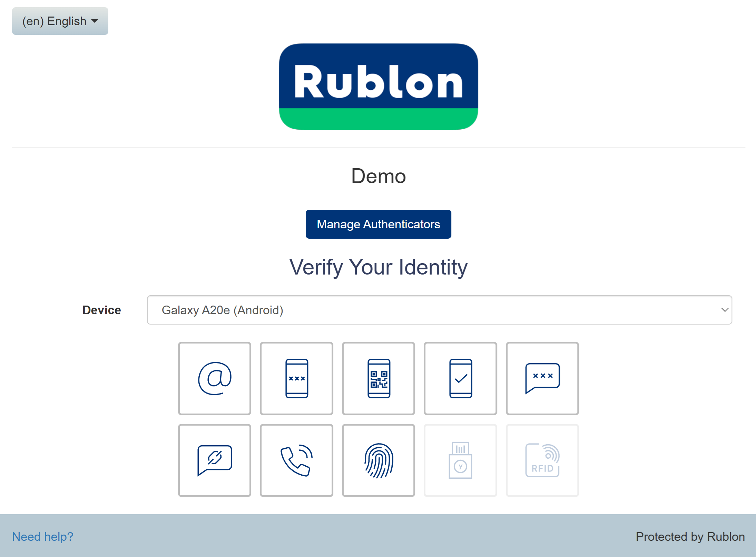
Task: Click the YubiKey USB token icon
Action: pos(460,460)
